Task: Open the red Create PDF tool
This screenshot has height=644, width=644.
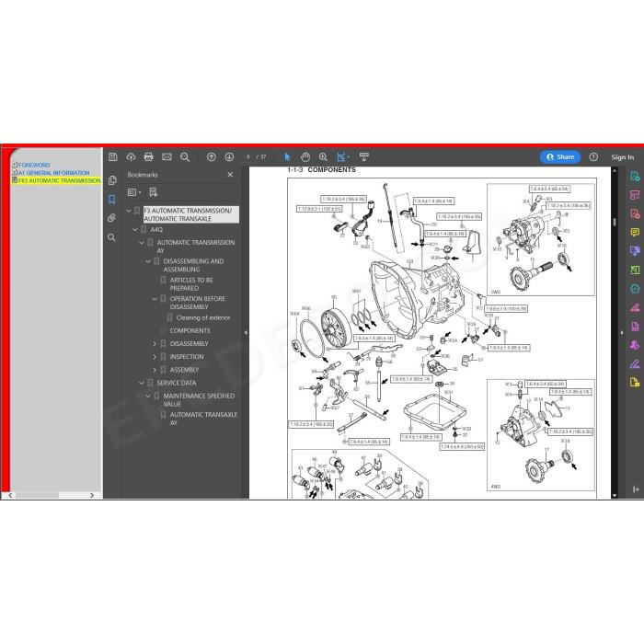Action: tap(635, 213)
